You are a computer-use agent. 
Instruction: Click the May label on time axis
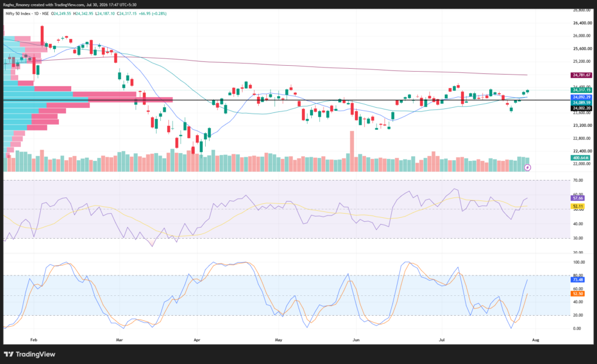[x=278, y=340]
